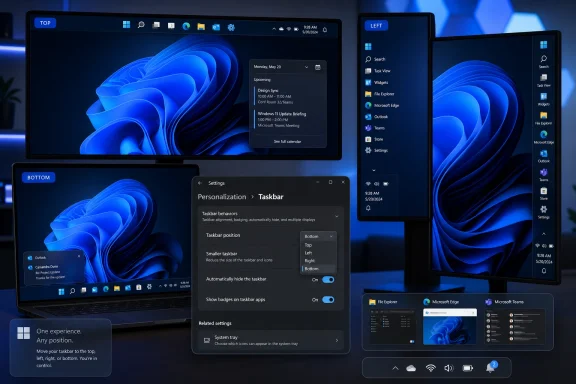Viewport: 576px width, 384px height.
Task: Click Teams in the LEFT taskbar list
Action: (x=375, y=128)
